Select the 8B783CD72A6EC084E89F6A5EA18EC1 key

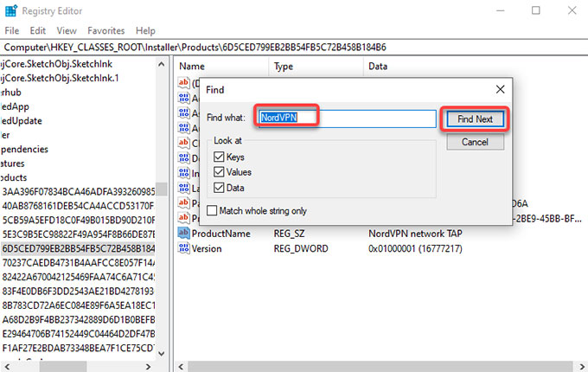click(79, 305)
